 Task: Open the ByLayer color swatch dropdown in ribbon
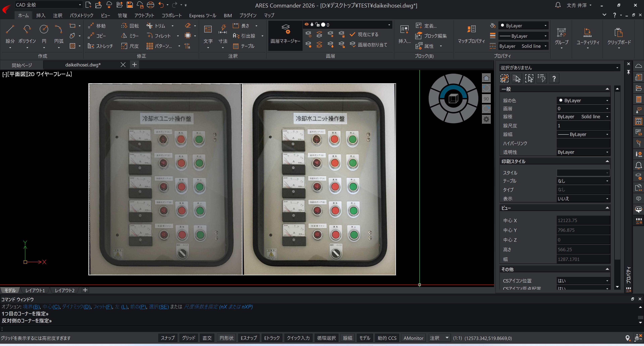click(x=523, y=26)
